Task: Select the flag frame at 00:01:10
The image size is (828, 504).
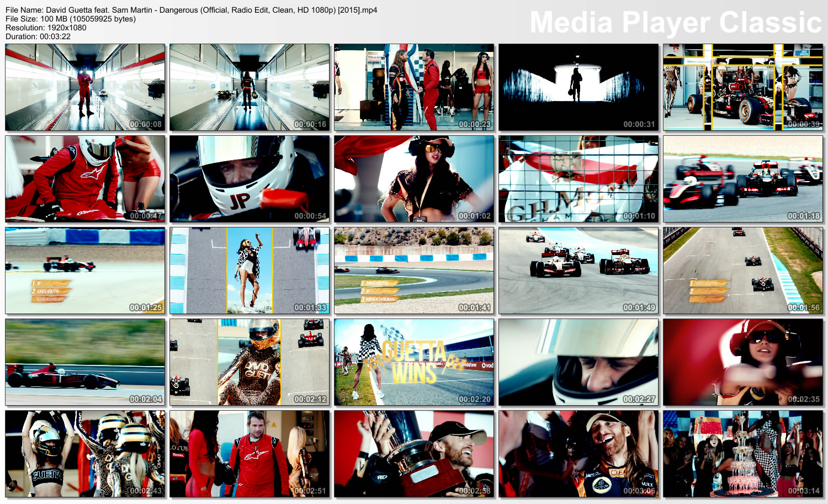Action: (x=578, y=179)
